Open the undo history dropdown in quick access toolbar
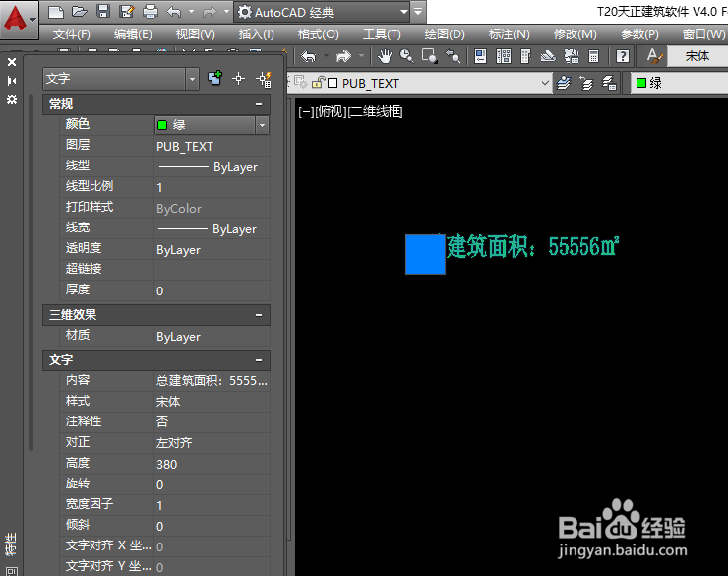 [x=191, y=12]
